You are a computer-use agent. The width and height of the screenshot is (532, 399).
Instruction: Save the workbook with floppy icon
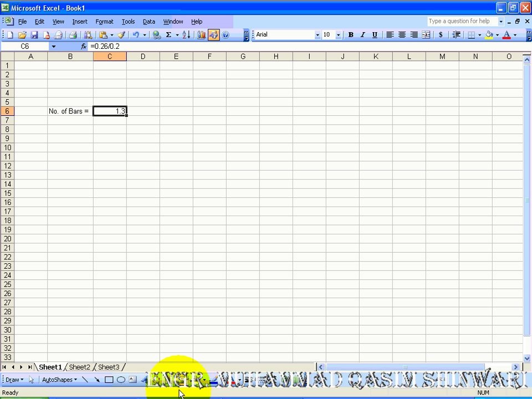pos(34,34)
